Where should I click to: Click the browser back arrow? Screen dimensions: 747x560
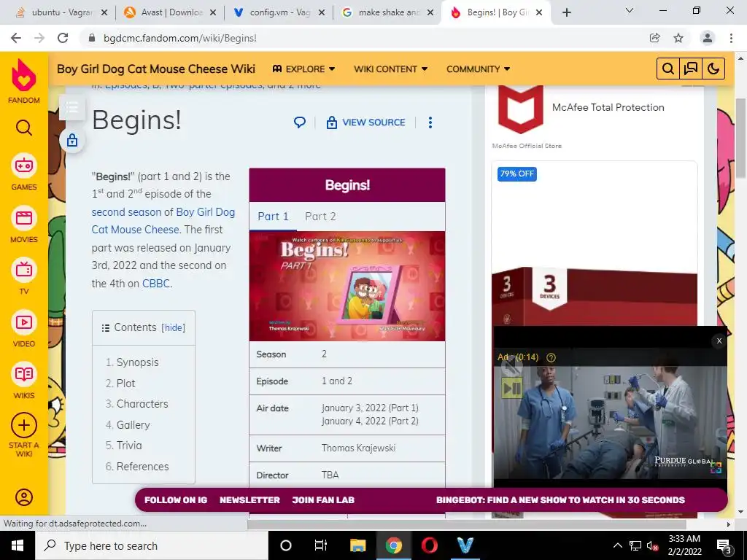pyautogui.click(x=16, y=38)
